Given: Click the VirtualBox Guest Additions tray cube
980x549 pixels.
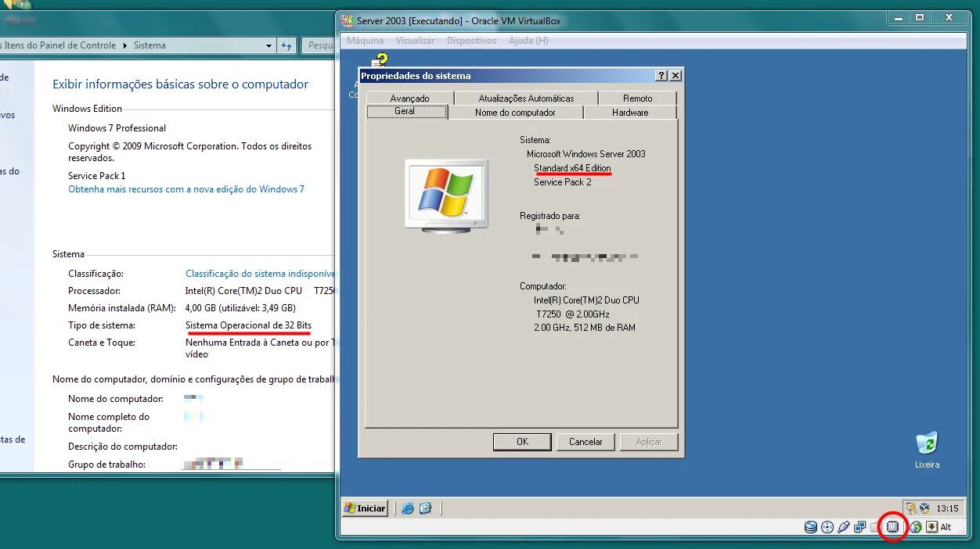Looking at the screenshot, I should pos(924,508).
